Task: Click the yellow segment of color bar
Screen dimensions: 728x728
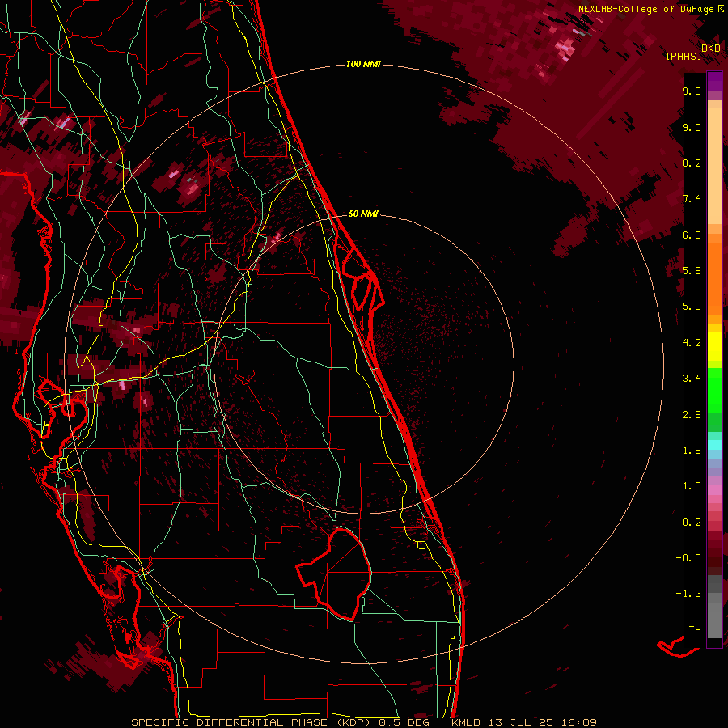Action: pos(714,346)
